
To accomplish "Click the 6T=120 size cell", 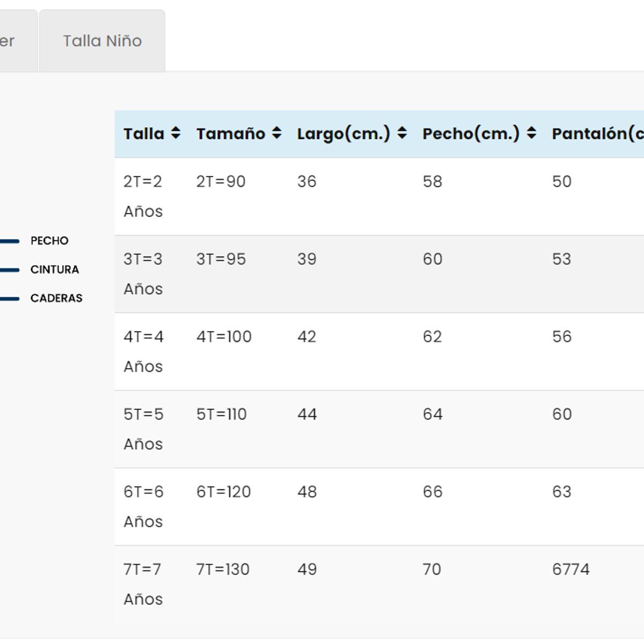I will coord(224,492).
